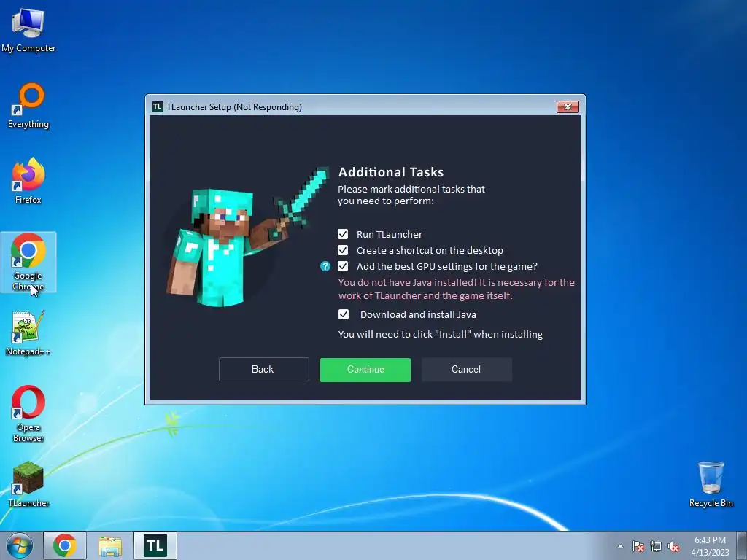
Task: Switch to the TL taskbar button
Action: pos(155,545)
